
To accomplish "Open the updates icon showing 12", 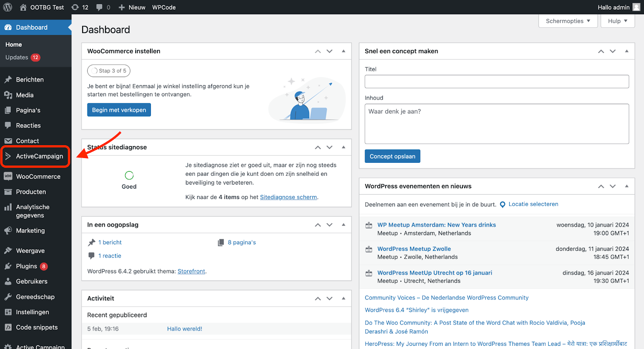I will 75,7.
